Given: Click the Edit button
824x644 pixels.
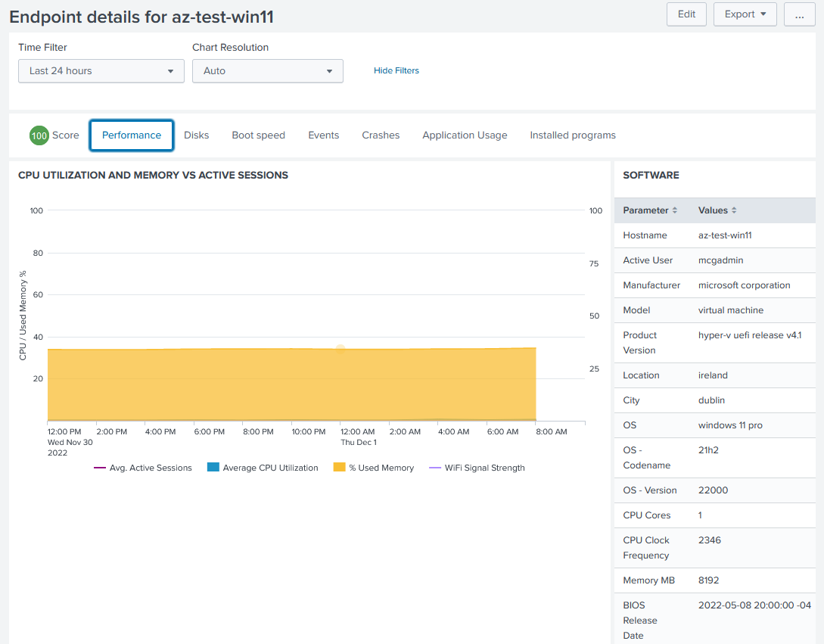Looking at the screenshot, I should click(x=686, y=14).
